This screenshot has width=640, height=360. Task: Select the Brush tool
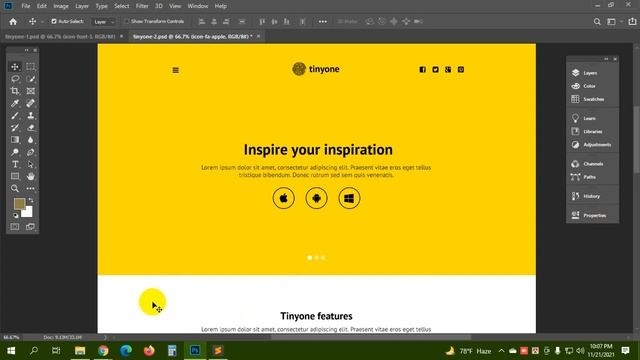15,116
